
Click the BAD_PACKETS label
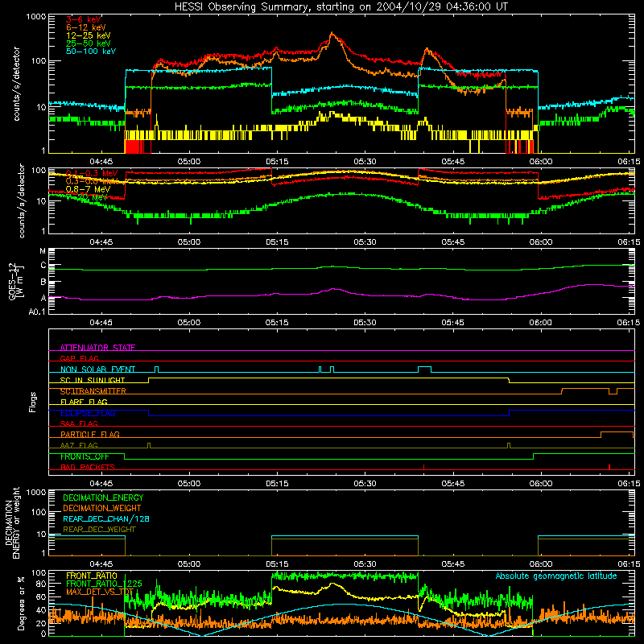(88, 467)
